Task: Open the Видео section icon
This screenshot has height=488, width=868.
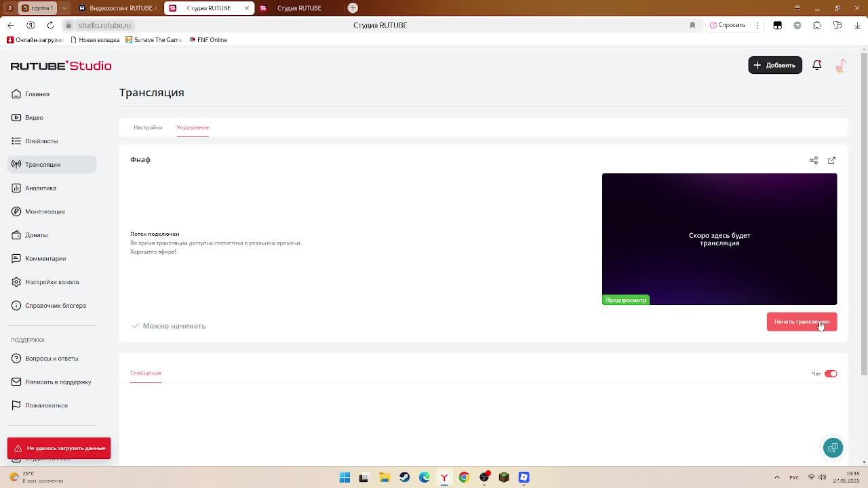Action: click(x=16, y=117)
